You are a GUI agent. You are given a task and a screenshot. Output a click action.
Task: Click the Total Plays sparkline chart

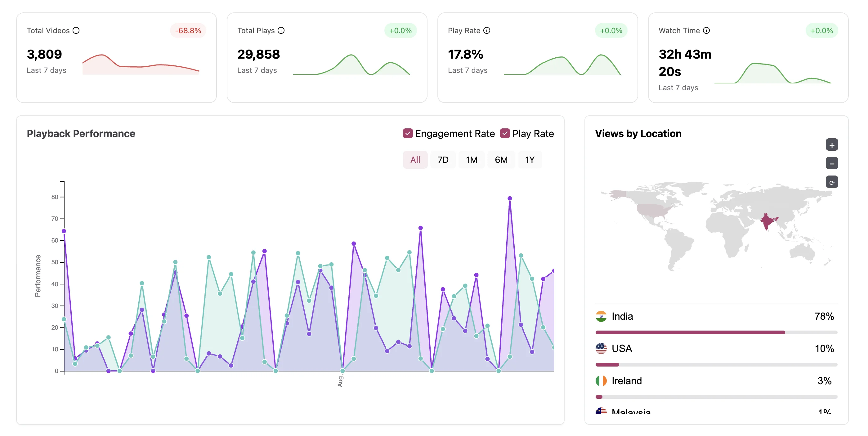pyautogui.click(x=351, y=65)
